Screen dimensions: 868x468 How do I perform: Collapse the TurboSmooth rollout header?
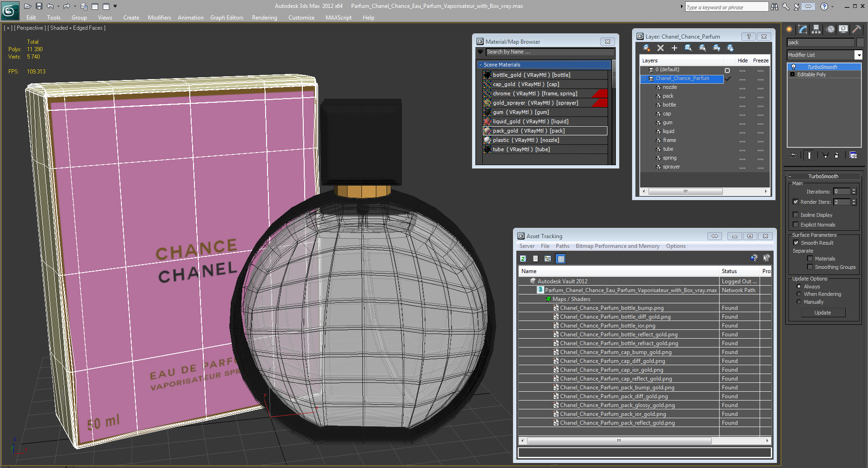click(823, 176)
